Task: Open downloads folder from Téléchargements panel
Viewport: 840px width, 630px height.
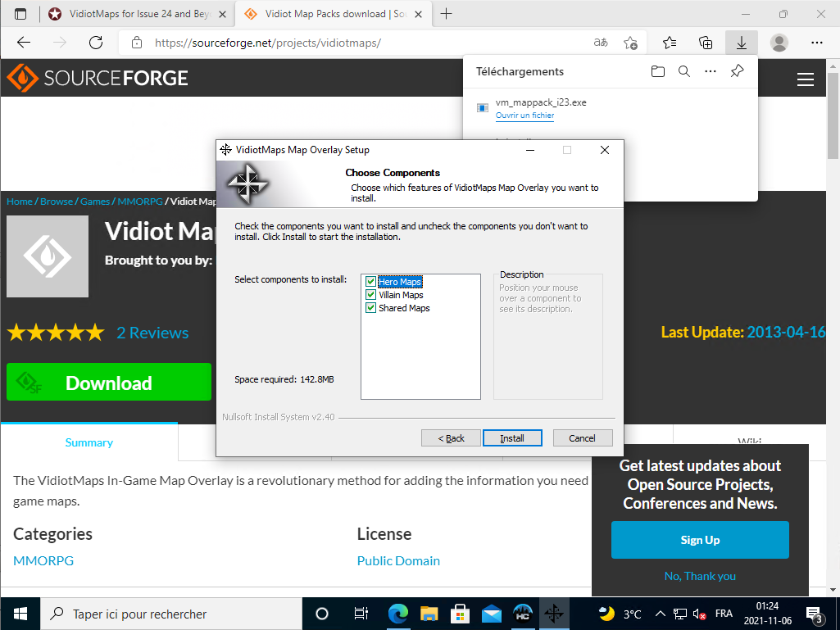Action: pyautogui.click(x=658, y=71)
